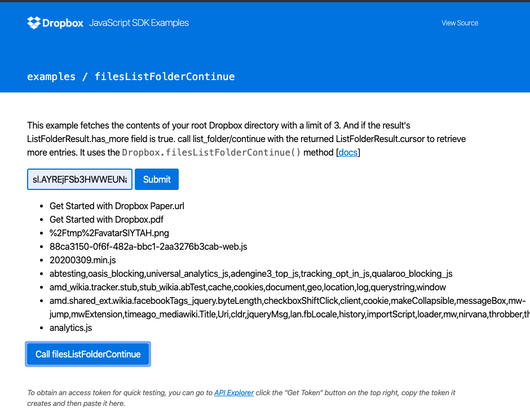Select the %2Ftmp%2FavatarSIYTAH.png entry

(109, 233)
